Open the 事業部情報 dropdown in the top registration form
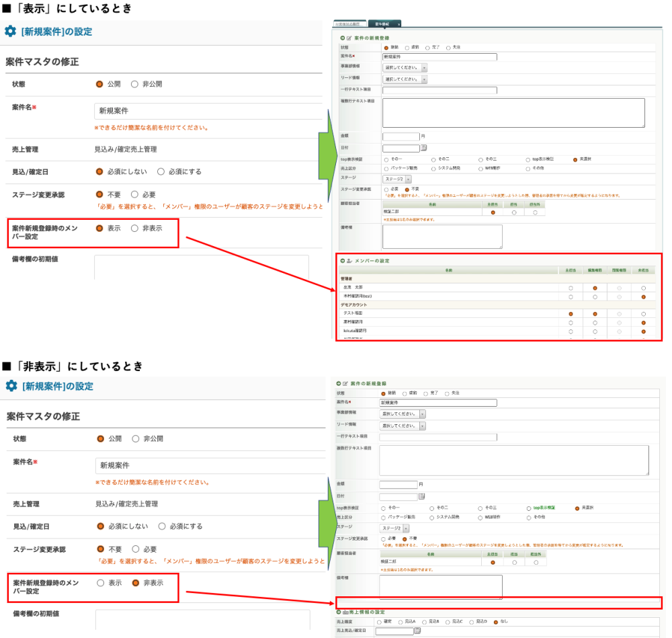 tap(405, 68)
